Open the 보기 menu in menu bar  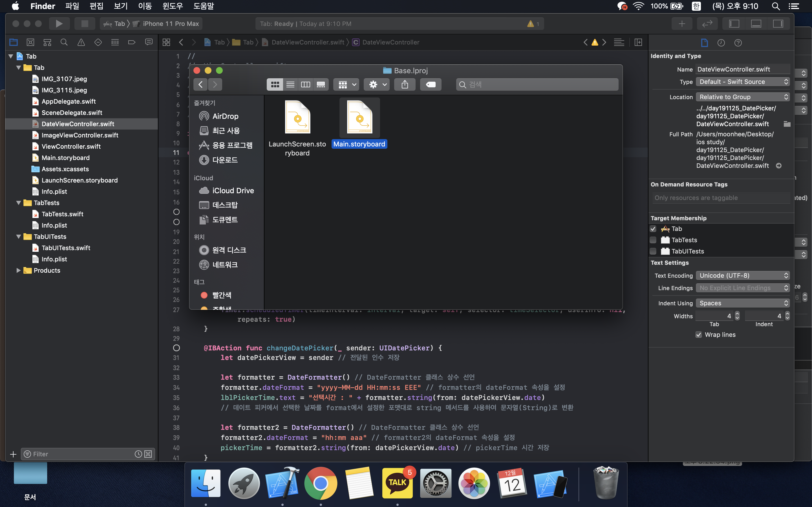pos(120,6)
